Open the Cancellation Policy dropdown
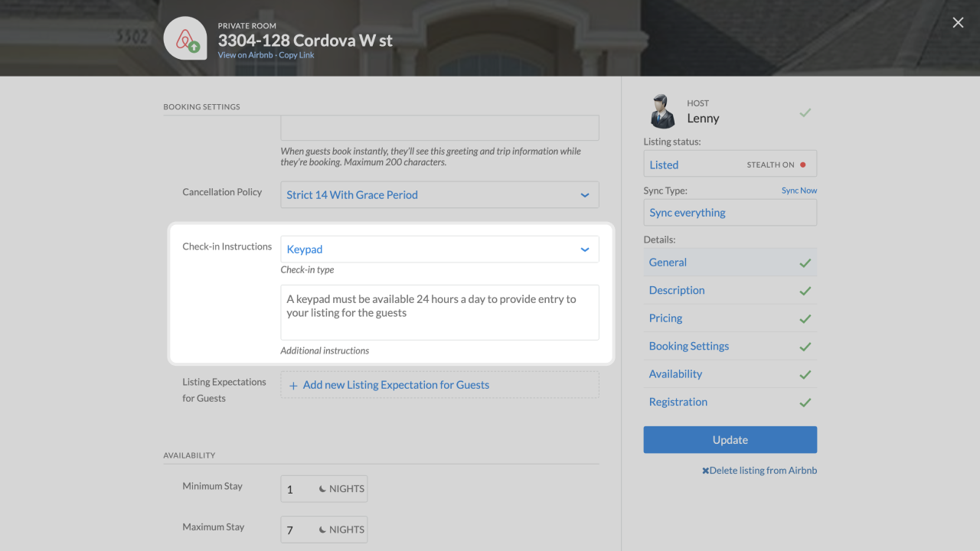 [439, 195]
